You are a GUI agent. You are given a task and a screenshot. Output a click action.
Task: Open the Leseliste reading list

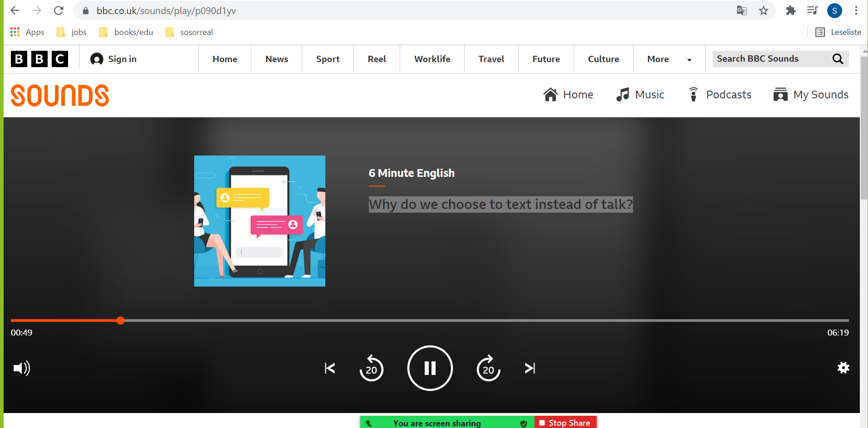pyautogui.click(x=838, y=32)
